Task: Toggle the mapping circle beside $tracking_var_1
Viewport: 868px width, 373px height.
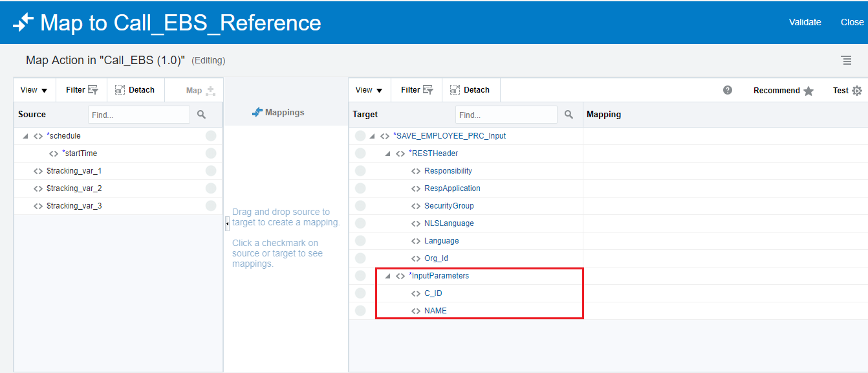Action: pyautogui.click(x=211, y=171)
